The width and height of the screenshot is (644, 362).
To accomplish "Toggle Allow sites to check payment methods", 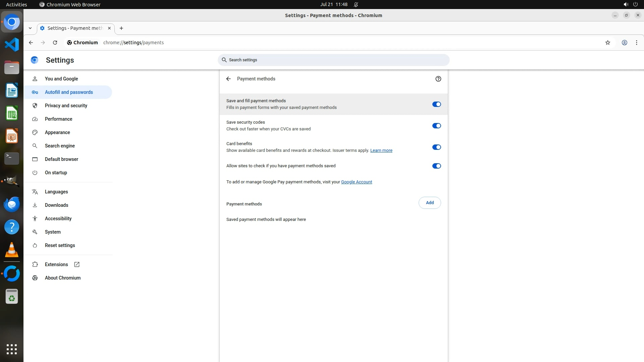I will (x=436, y=166).
